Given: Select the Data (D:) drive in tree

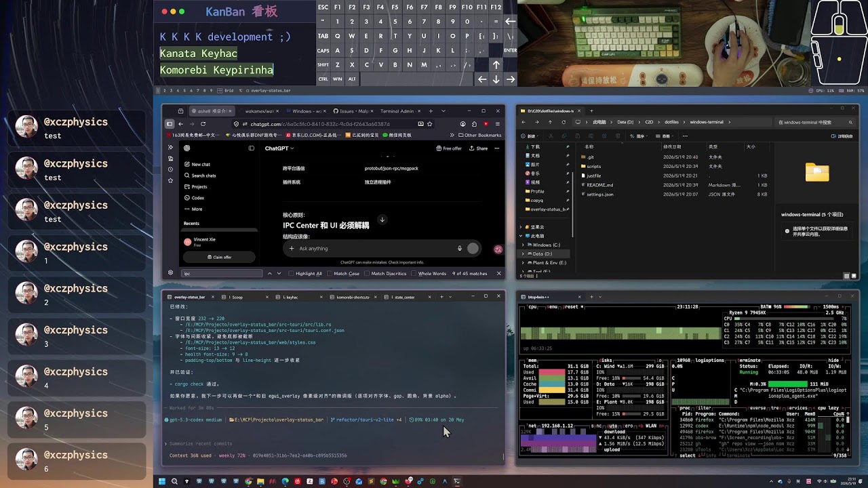Looking at the screenshot, I should pyautogui.click(x=542, y=253).
